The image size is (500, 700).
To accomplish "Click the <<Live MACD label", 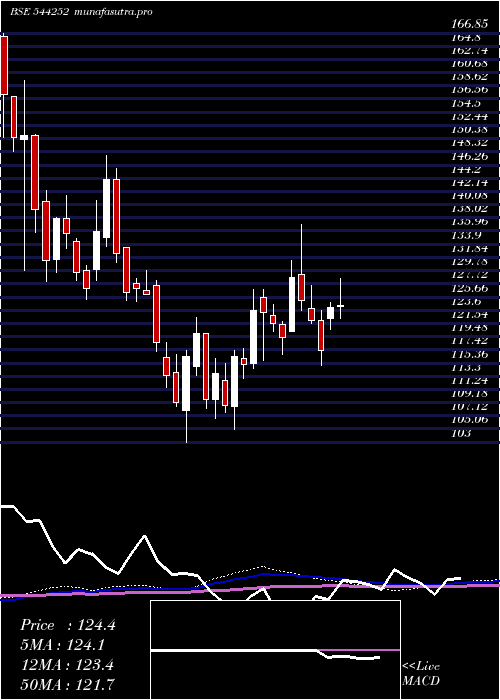I will click(x=421, y=674).
